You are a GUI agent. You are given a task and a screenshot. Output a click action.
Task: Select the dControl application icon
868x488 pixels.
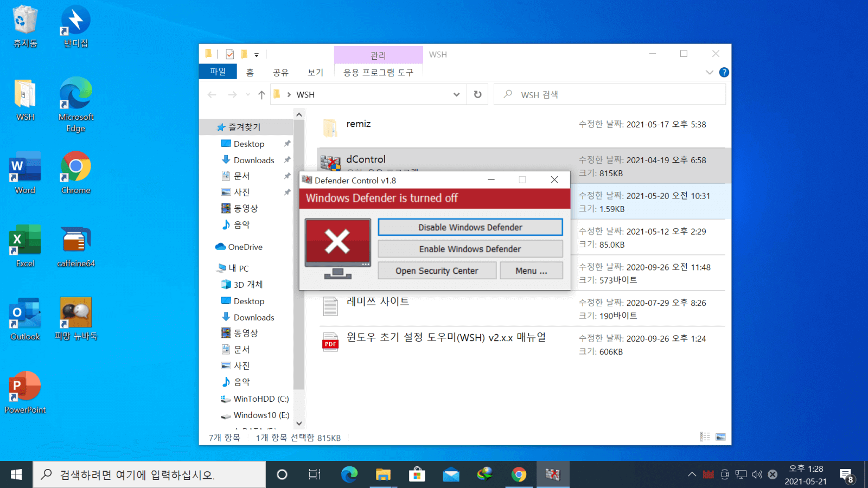tap(330, 162)
